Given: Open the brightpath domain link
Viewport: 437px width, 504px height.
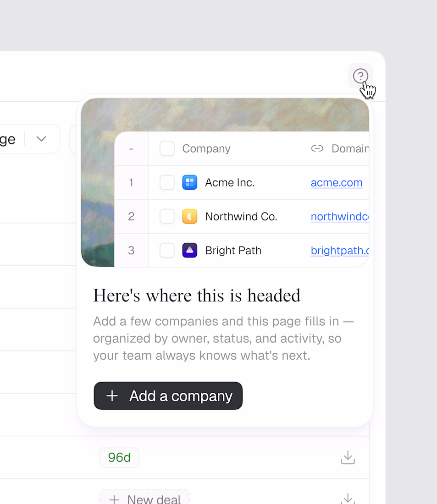Looking at the screenshot, I should point(340,250).
